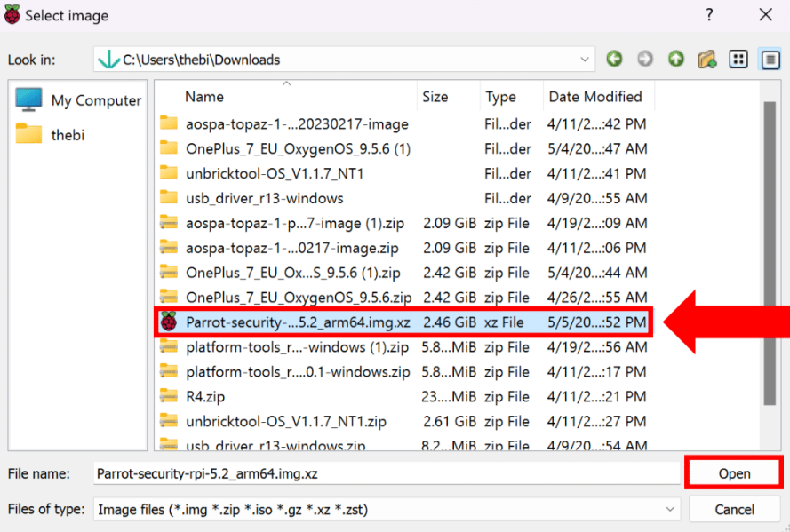The image size is (790, 532).
Task: Sort by the Name column header
Action: [286, 96]
